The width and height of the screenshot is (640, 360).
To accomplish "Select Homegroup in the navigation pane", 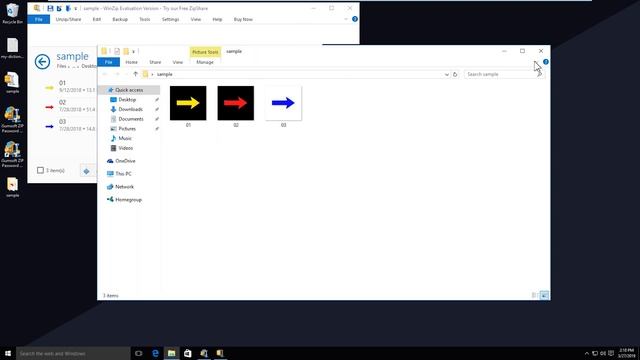I will pyautogui.click(x=128, y=200).
